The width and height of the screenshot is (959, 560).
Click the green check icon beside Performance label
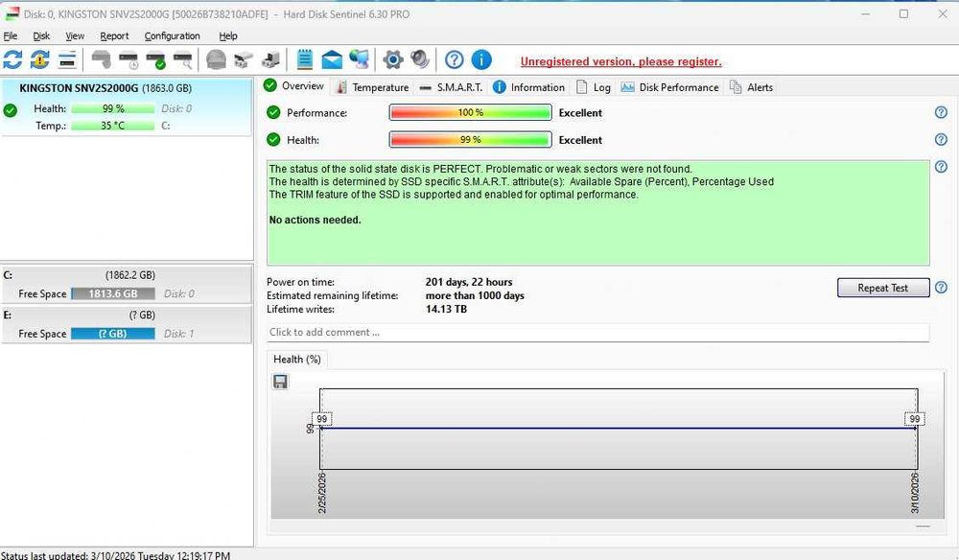tap(273, 112)
